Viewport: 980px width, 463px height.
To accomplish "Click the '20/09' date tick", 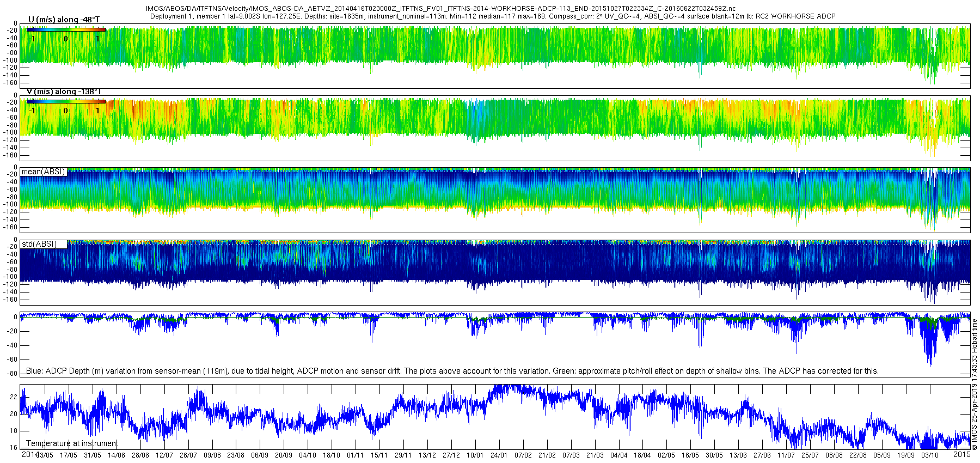I will (x=283, y=455).
